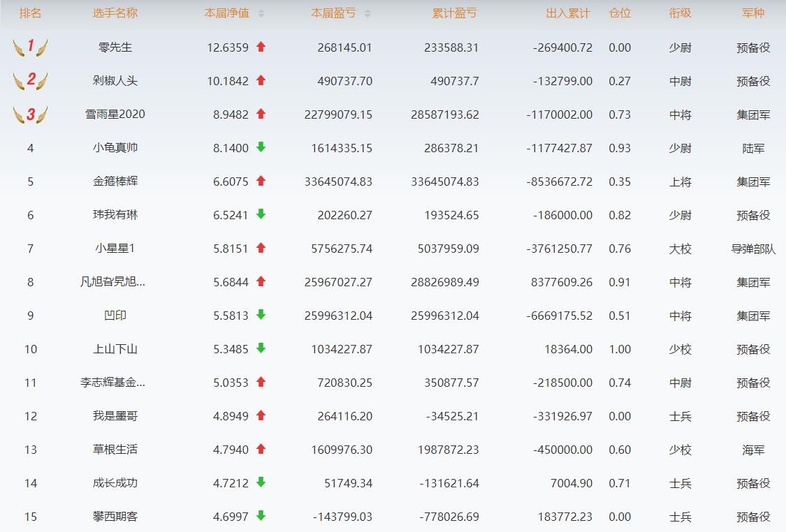Viewport: 786px width, 532px height.
Task: Click the rank 2 laurel badge icon
Action: point(30,81)
